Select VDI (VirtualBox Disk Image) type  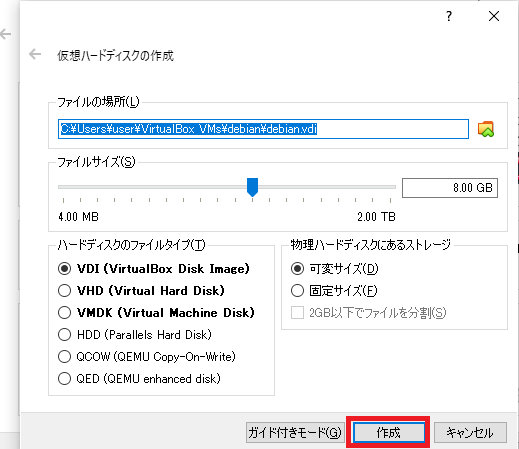[154, 269]
